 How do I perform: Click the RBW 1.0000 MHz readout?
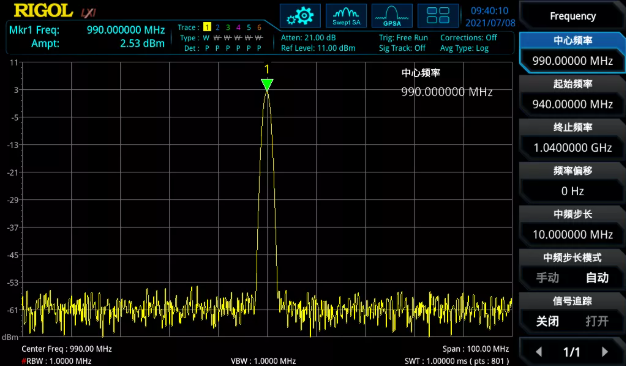57,361
